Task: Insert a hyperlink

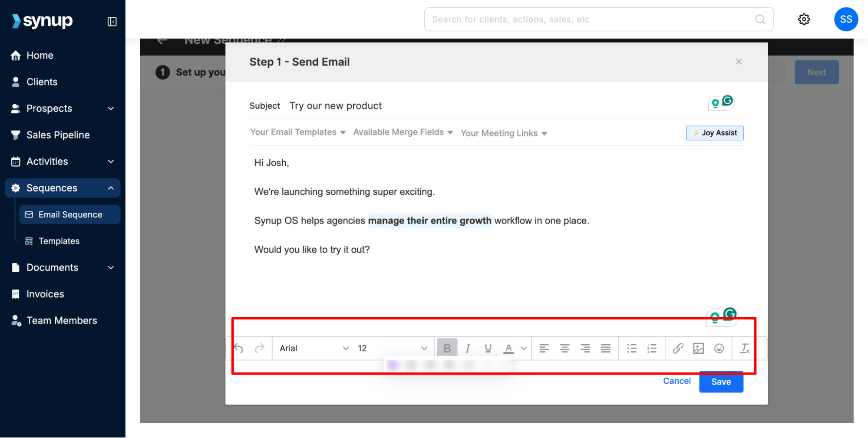Action: click(678, 348)
